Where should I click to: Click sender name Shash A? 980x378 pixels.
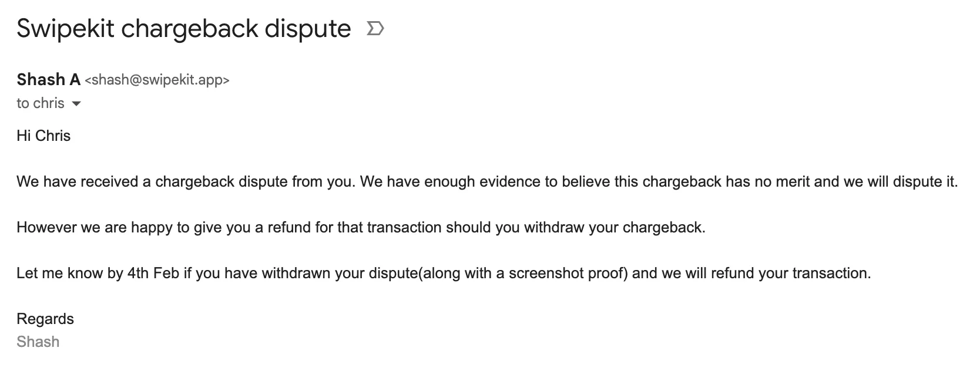(x=48, y=79)
